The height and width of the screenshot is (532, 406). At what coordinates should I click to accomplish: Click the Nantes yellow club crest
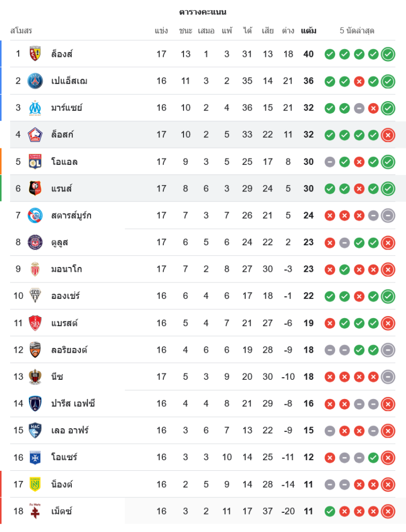pos(35,484)
